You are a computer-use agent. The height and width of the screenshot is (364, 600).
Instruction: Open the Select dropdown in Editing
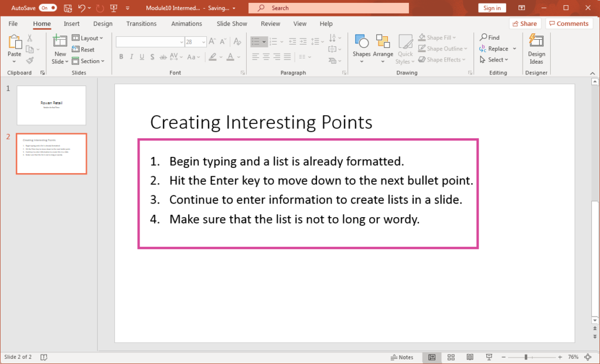494,60
